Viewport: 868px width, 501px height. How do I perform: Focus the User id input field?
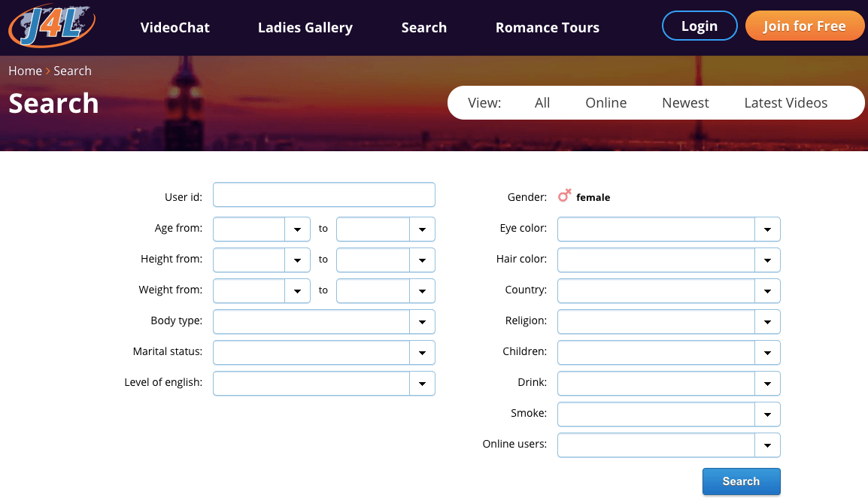point(324,195)
